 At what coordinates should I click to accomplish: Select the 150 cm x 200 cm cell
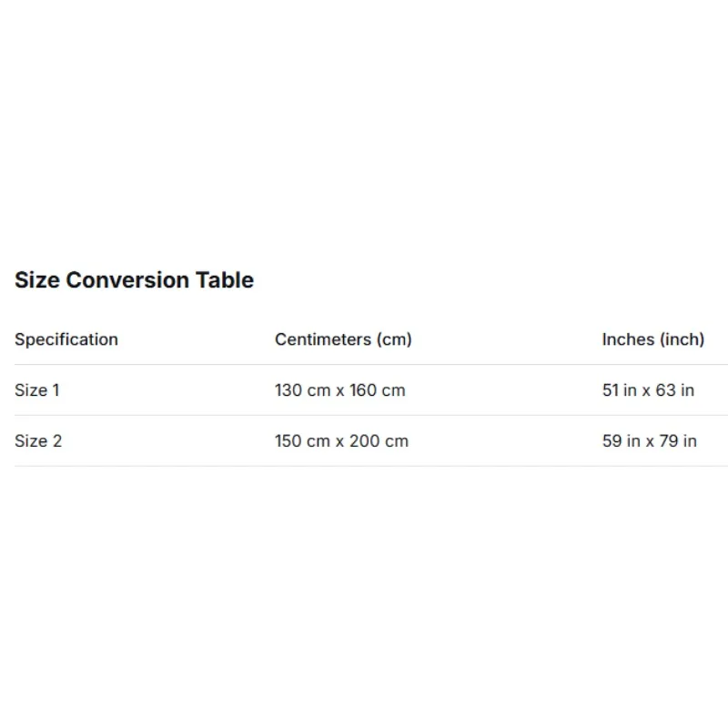pos(341,441)
